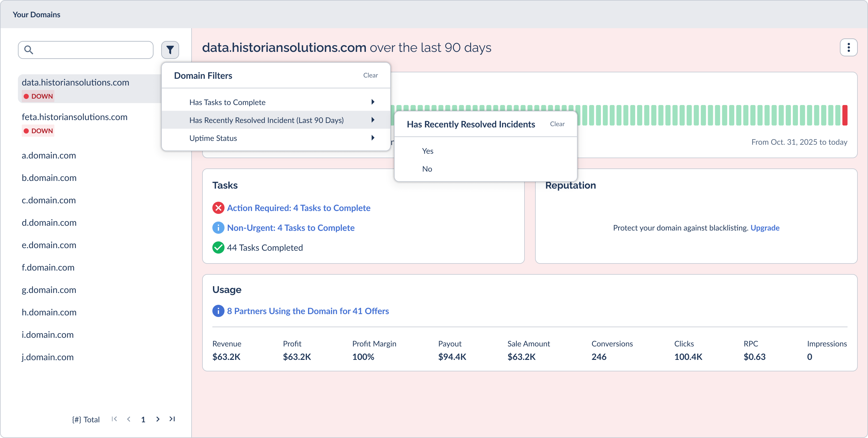Click the domain filter funnel icon
Viewport: 868px width, 438px height.
[x=170, y=50]
